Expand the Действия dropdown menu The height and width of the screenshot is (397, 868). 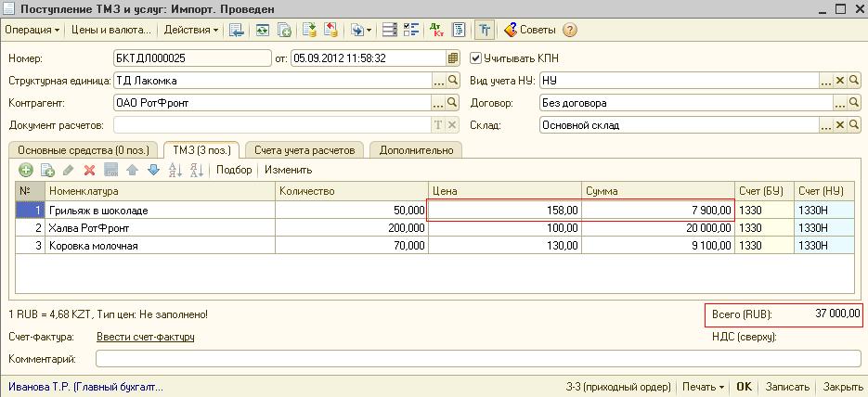point(192,30)
